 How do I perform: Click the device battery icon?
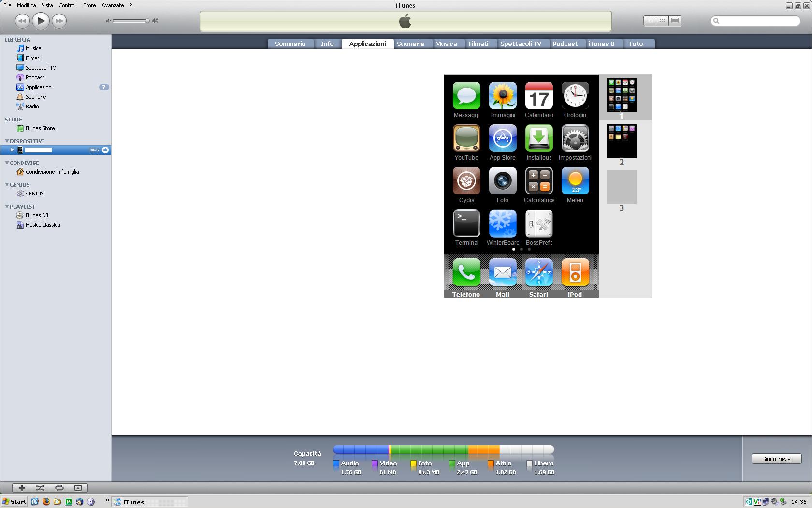click(94, 150)
